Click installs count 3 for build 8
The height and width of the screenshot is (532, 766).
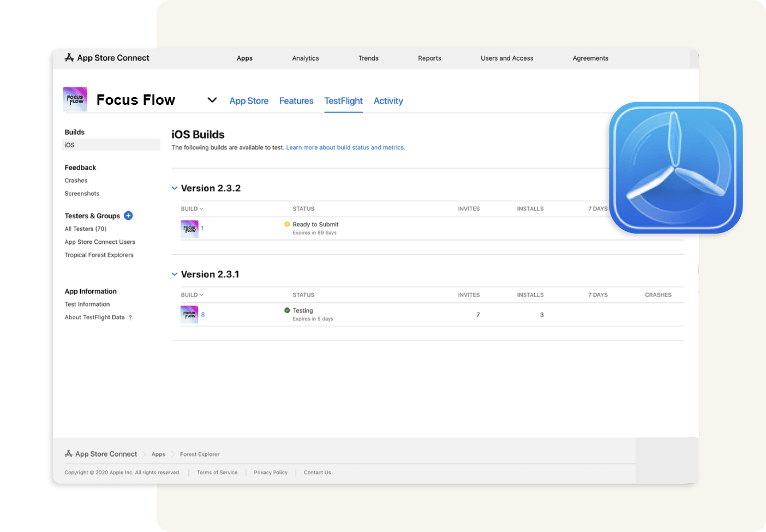click(x=542, y=315)
